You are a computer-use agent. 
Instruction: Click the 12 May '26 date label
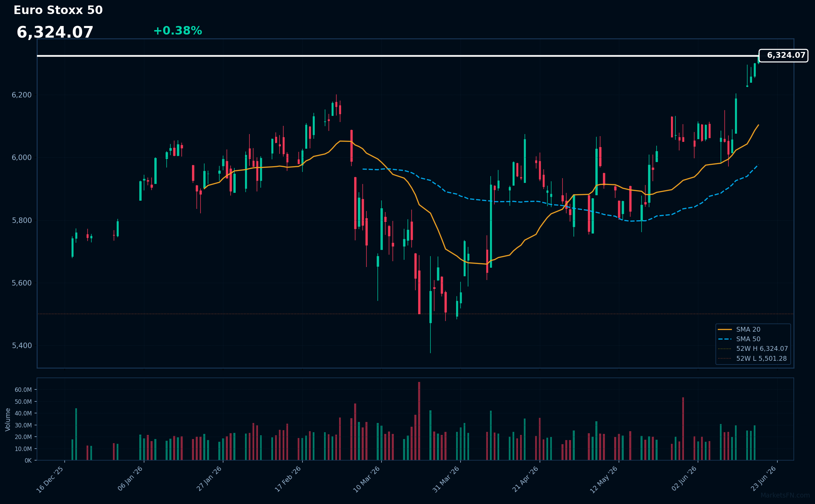point(604,480)
